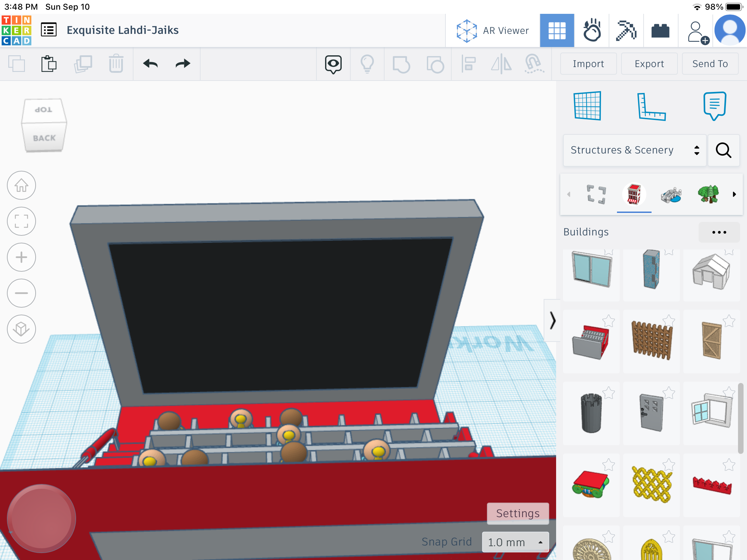The image size is (747, 560).
Task: Open the designs list icon
Action: (49, 30)
